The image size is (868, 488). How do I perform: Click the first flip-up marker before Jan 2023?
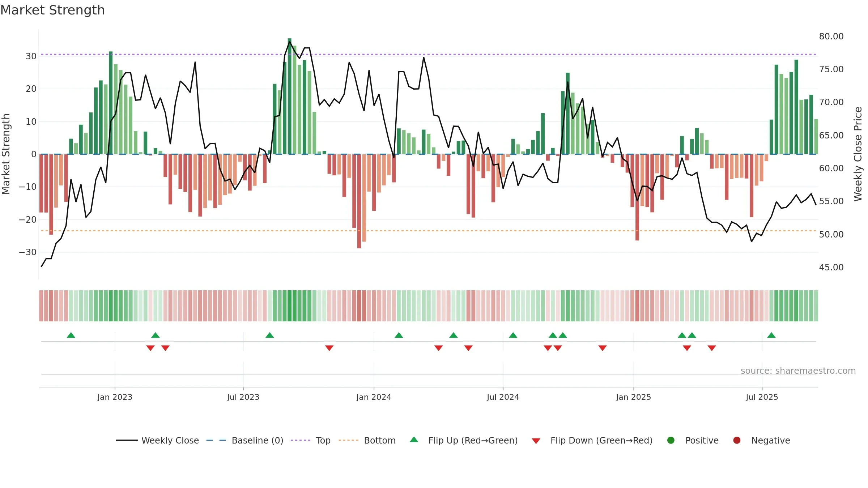pos(71,335)
